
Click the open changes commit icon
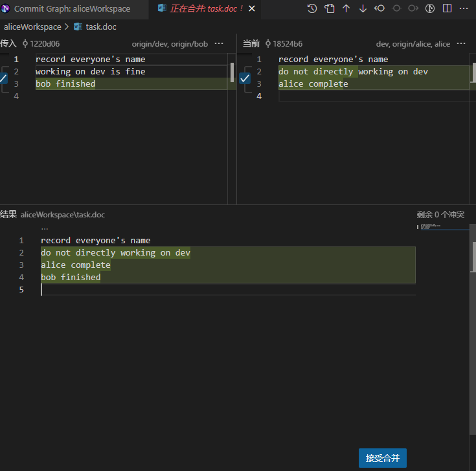click(x=380, y=8)
